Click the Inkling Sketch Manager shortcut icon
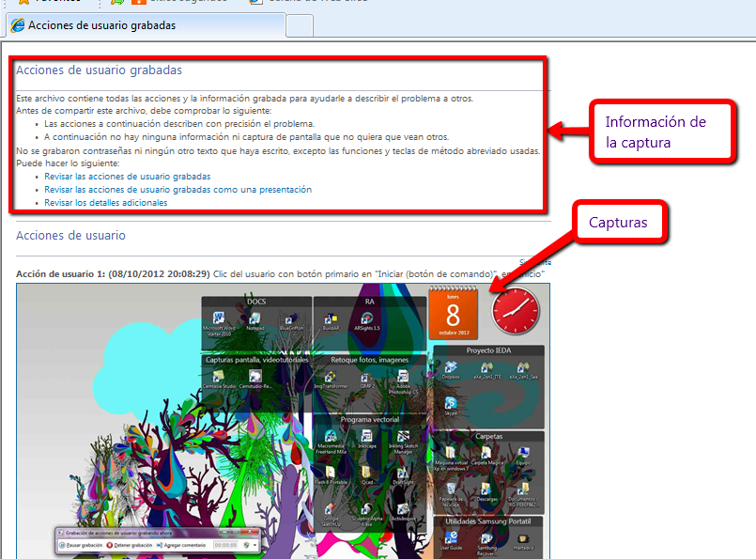Image resolution: width=756 pixels, height=559 pixels. (403, 437)
